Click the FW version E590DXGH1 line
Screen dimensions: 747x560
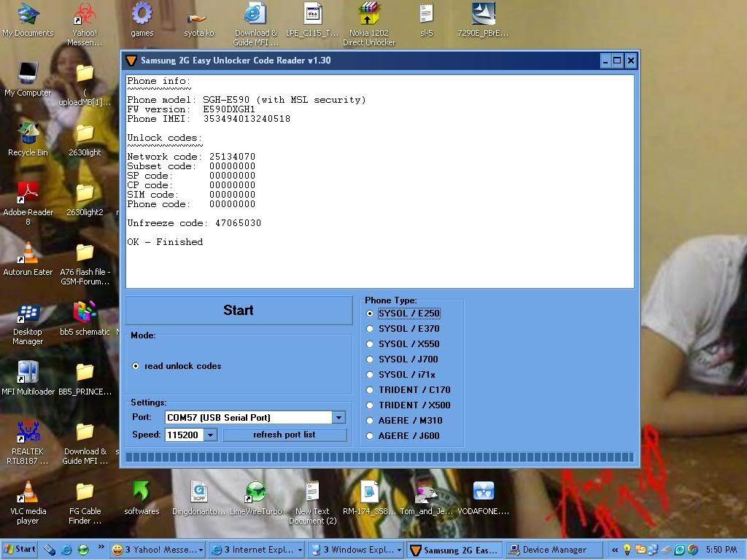[x=191, y=109]
